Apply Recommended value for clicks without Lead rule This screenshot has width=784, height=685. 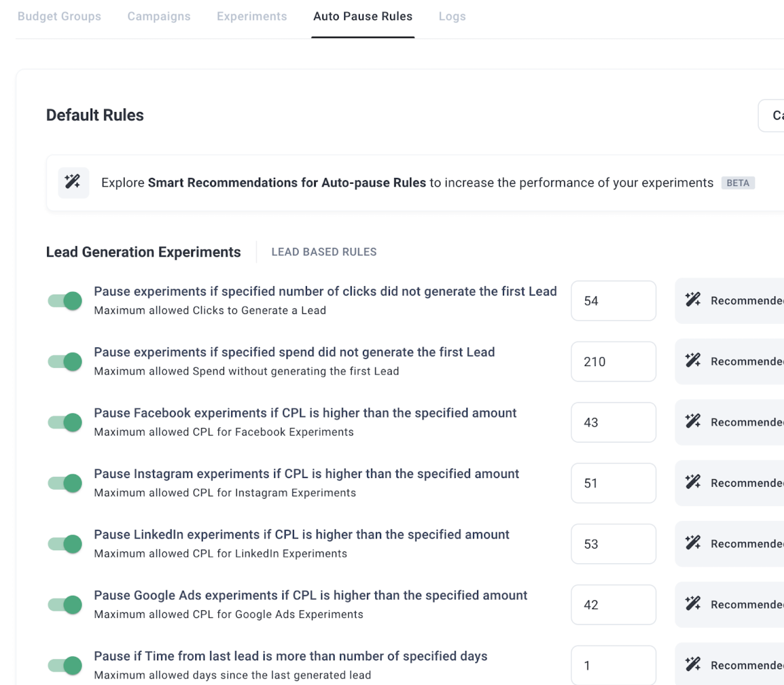point(730,301)
